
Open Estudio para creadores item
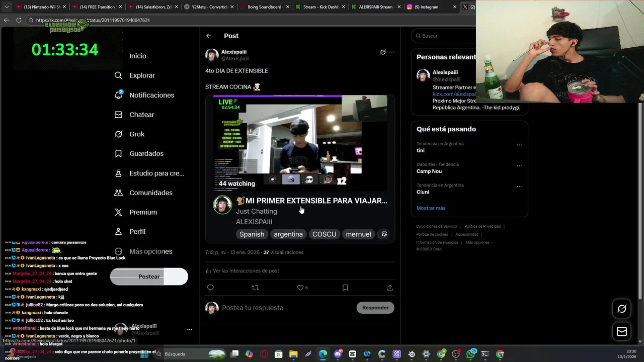[149, 173]
